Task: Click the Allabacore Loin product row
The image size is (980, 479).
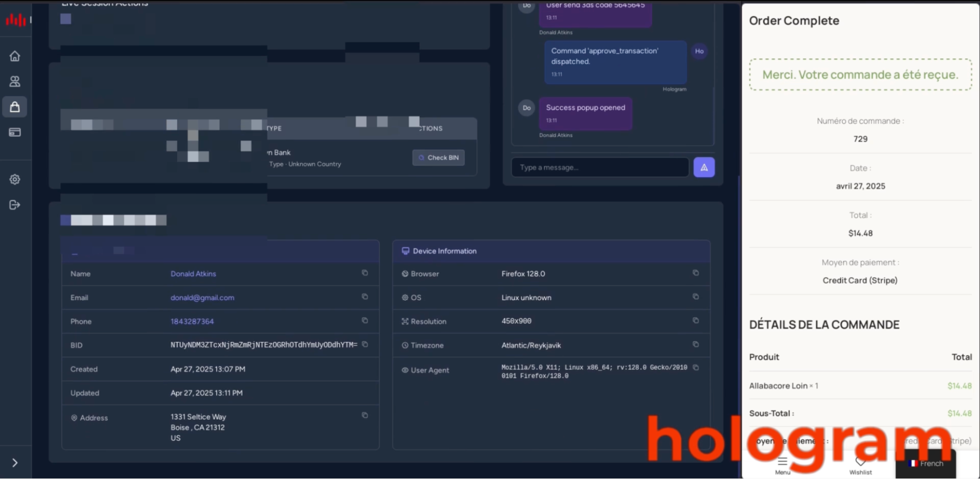Action: pos(860,385)
